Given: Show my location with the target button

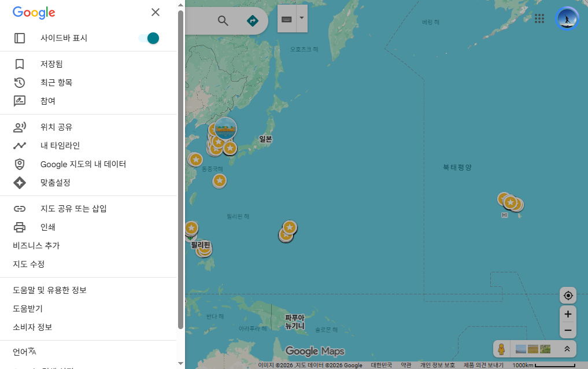Looking at the screenshot, I should click(568, 296).
